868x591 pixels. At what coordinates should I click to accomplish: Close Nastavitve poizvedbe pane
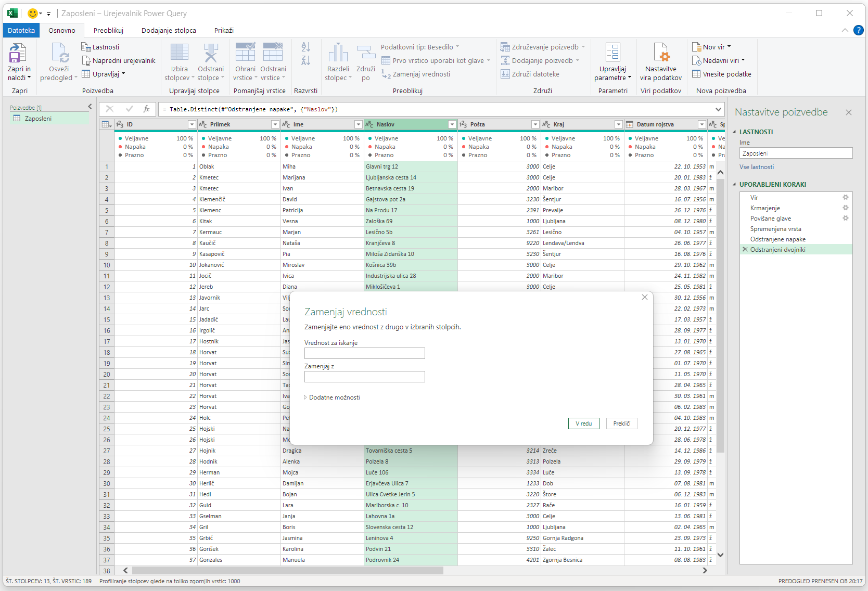[x=848, y=112]
